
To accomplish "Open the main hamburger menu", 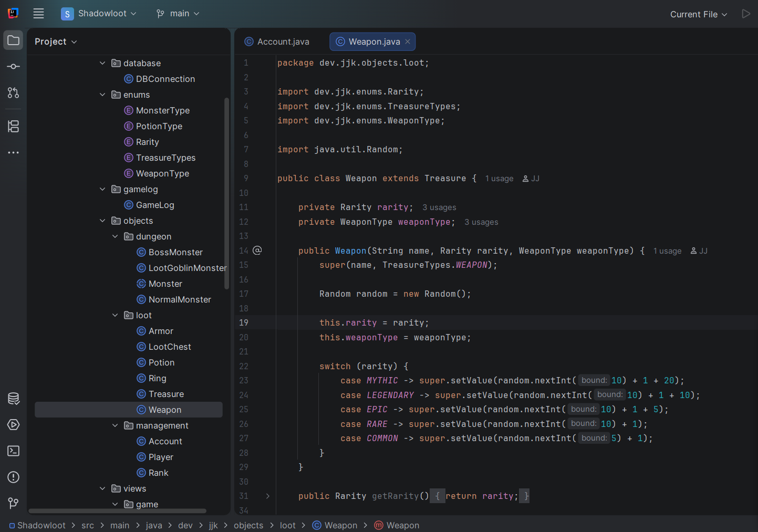I will click(x=38, y=14).
